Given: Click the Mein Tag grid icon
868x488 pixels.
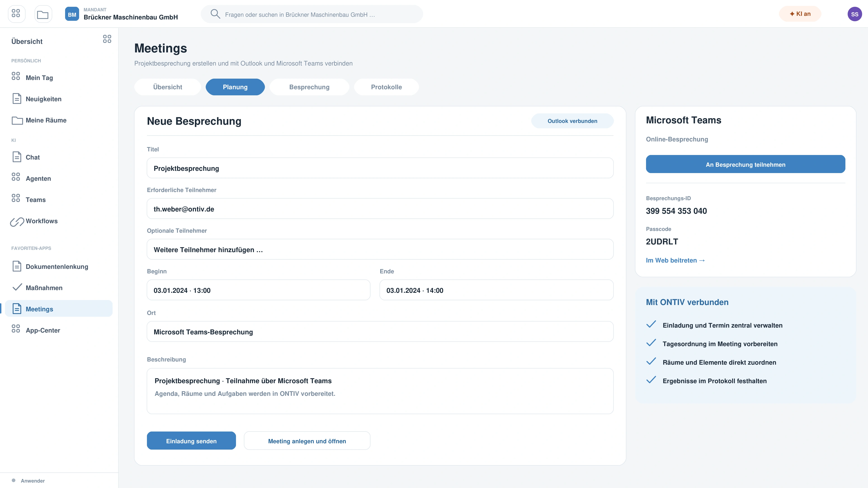Looking at the screenshot, I should tap(16, 76).
